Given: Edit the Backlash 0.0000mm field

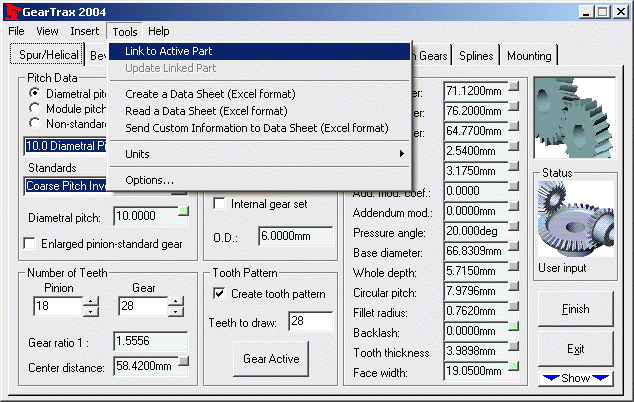Looking at the screenshot, I should [x=476, y=331].
